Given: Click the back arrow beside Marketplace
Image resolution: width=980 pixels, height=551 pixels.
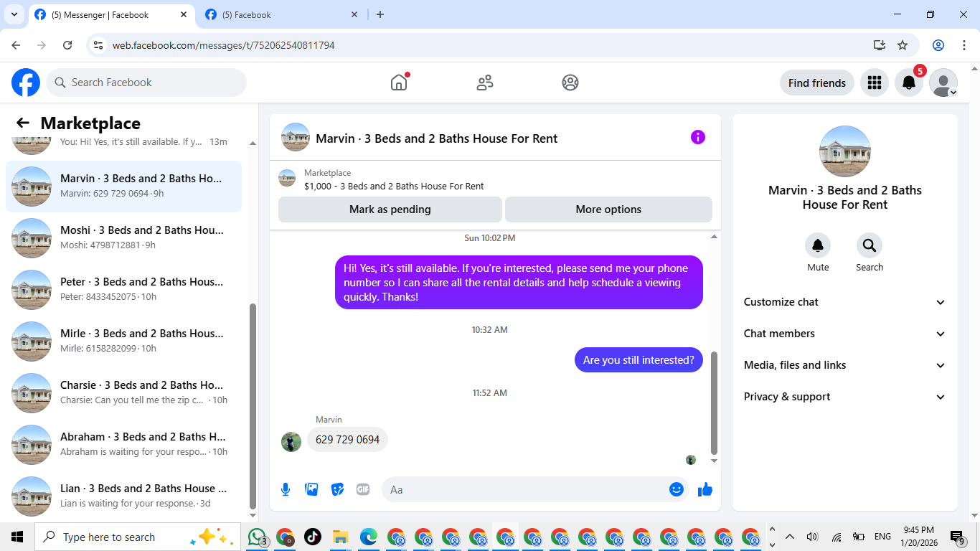Looking at the screenshot, I should tap(23, 123).
